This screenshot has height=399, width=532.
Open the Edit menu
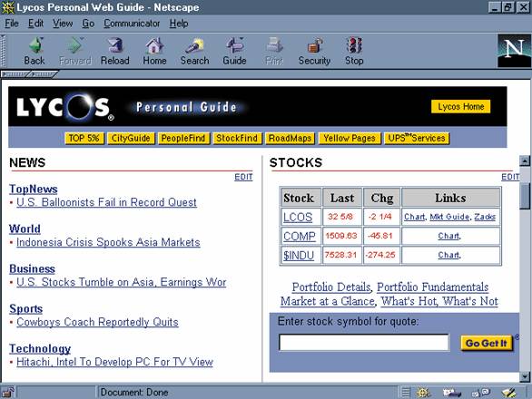[35, 24]
